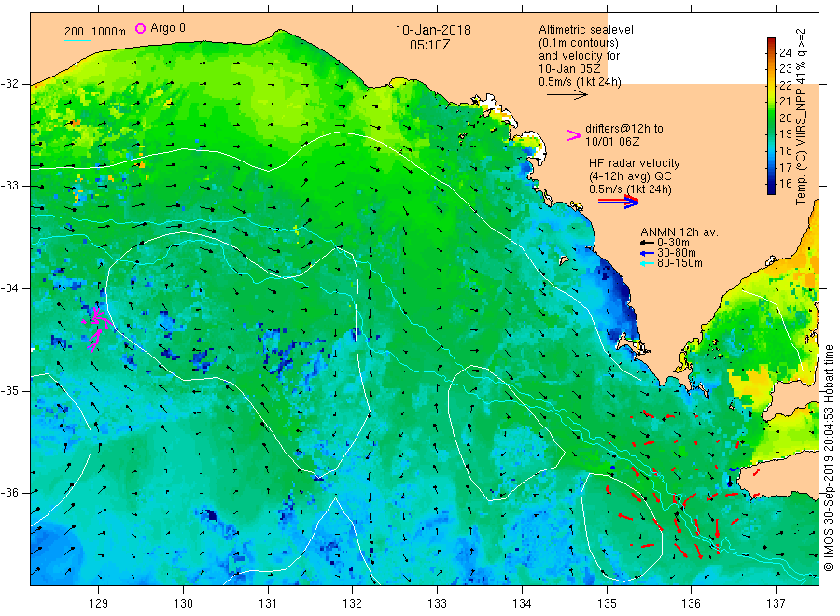Viewport: 840px width, 616px height.
Task: Click the '10/01 06Z' drifter date text
Action: (x=611, y=142)
